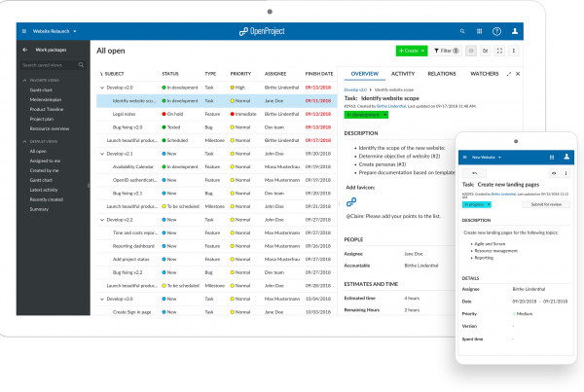
Task: Select the Create Sign in page row
Action: pos(217,312)
